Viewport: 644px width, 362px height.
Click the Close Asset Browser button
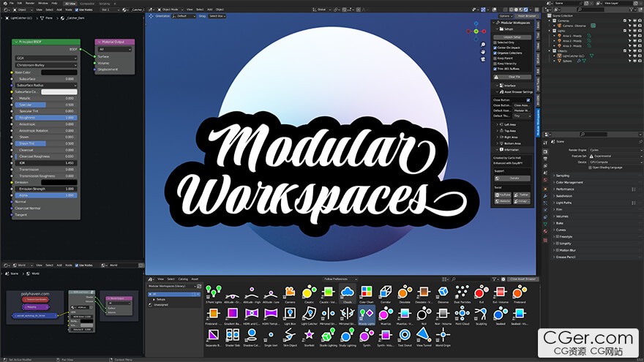[523, 279]
